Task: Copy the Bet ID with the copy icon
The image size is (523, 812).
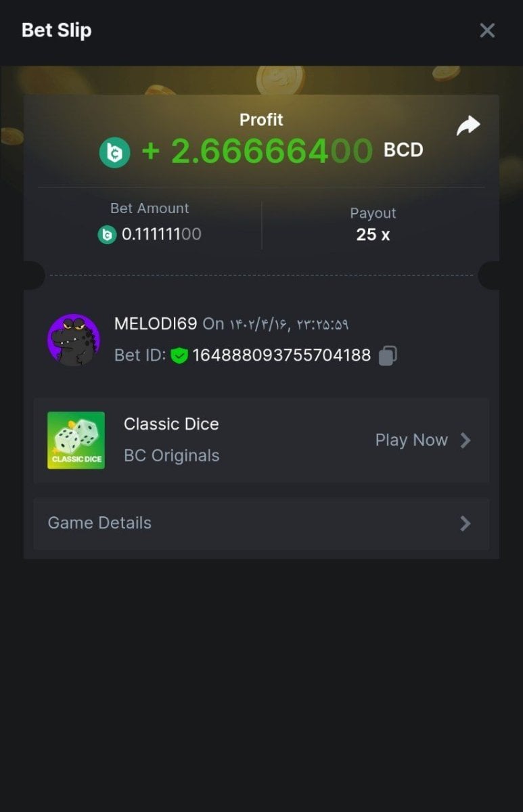Action: point(388,355)
